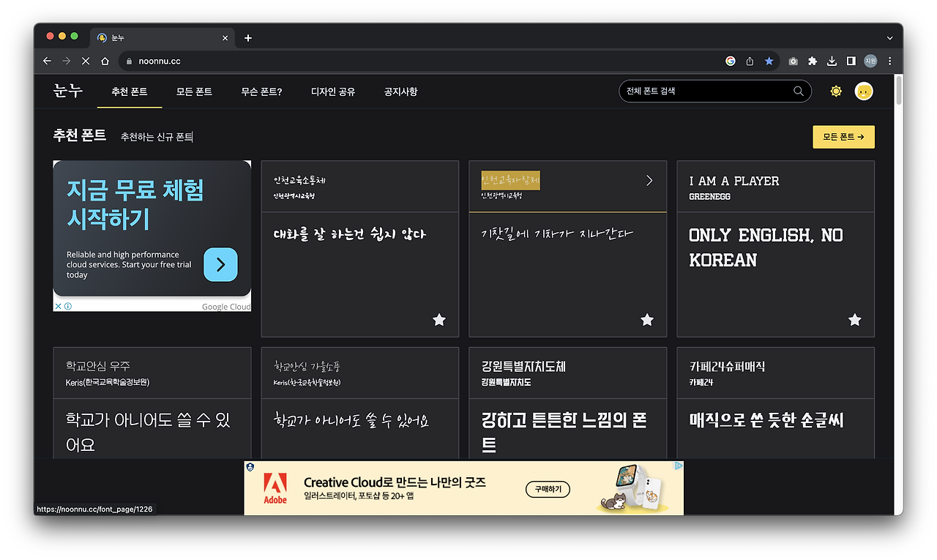Click the magnifier icon in the font search bar

click(x=799, y=91)
